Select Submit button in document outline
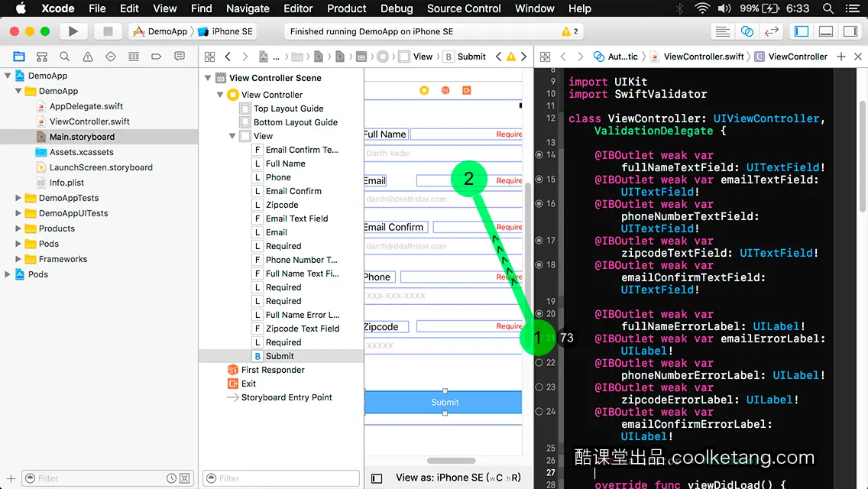The image size is (868, 489). click(x=280, y=356)
